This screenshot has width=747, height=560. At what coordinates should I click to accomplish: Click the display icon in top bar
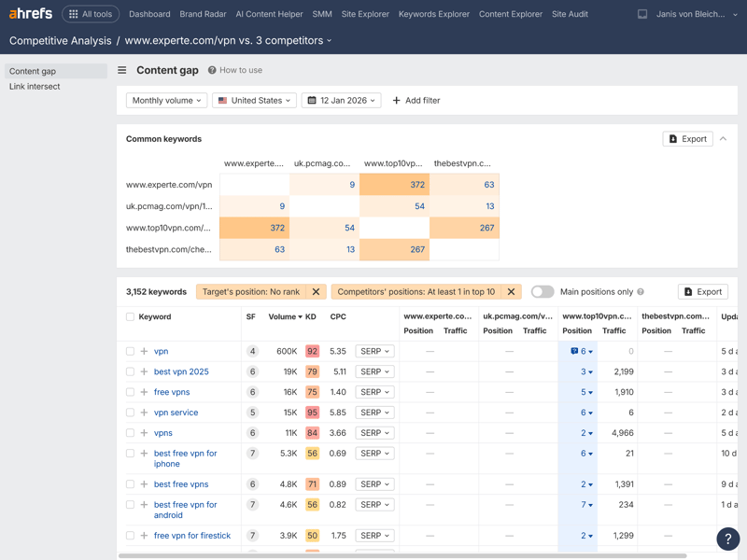pyautogui.click(x=642, y=14)
